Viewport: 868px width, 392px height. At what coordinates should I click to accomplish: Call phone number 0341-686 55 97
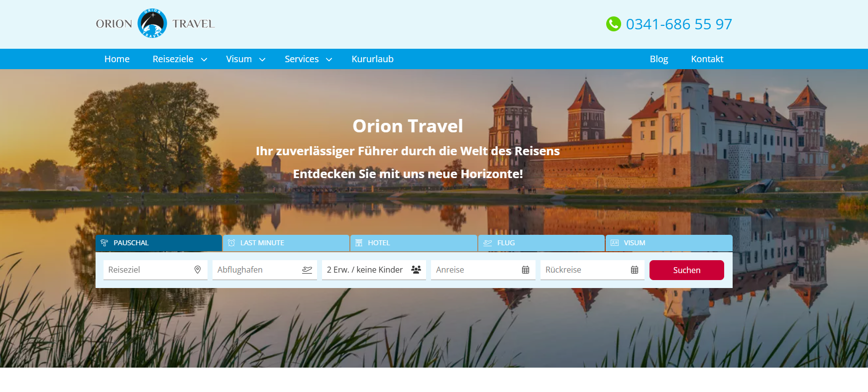click(x=679, y=24)
